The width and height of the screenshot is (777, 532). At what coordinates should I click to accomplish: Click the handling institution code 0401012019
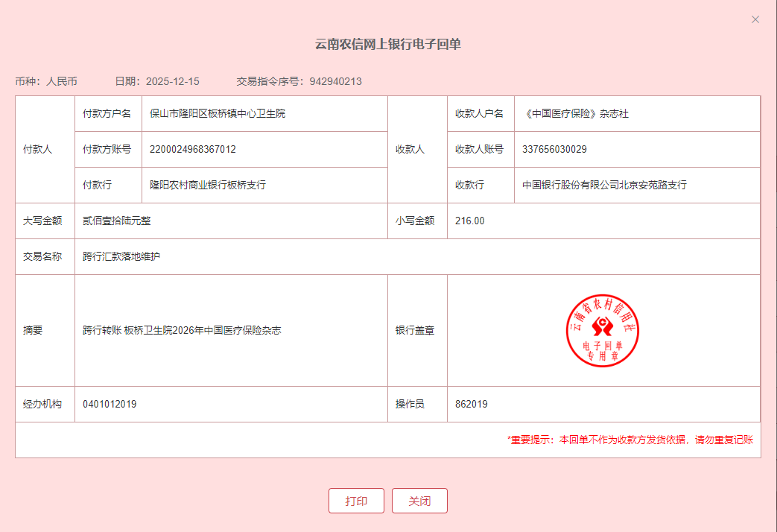pyautogui.click(x=110, y=405)
